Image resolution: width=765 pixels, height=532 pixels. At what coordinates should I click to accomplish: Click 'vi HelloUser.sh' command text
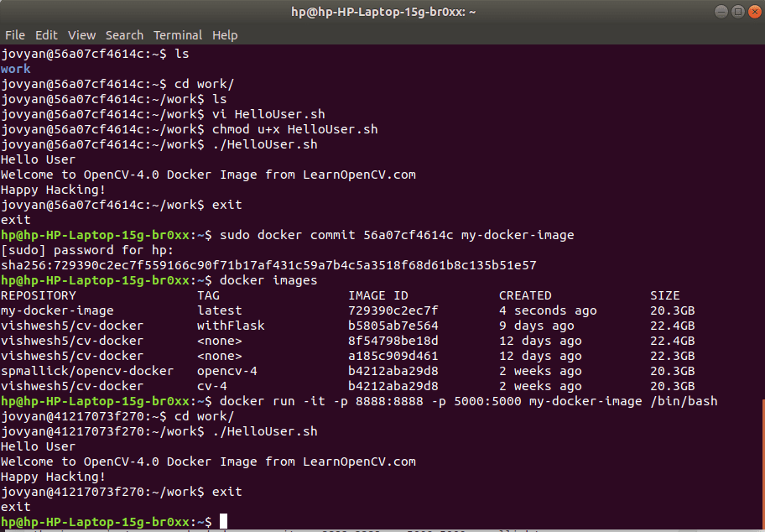[x=268, y=114]
